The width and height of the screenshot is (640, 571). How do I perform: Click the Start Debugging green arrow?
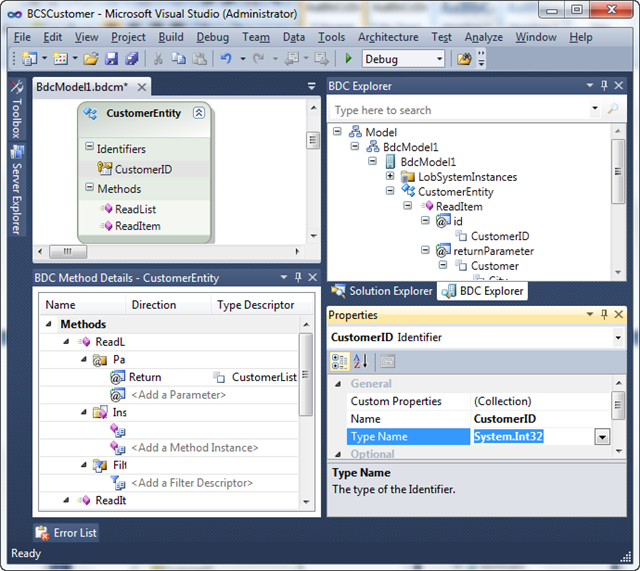click(348, 59)
